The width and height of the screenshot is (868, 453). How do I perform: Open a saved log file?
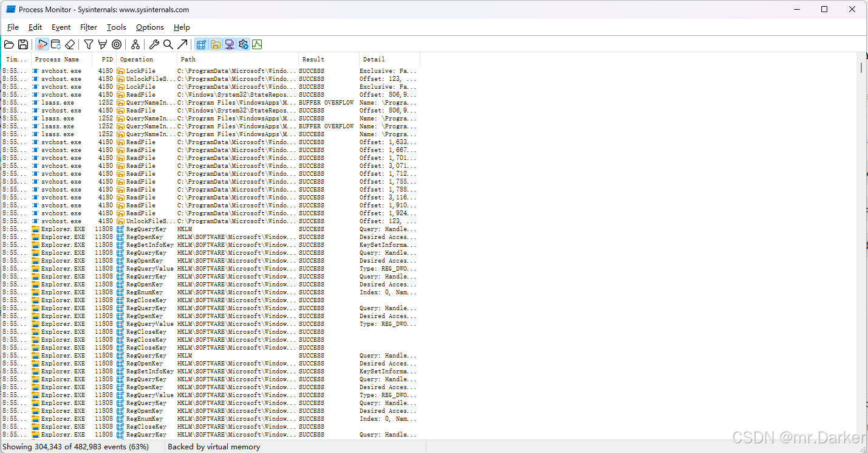coord(9,44)
